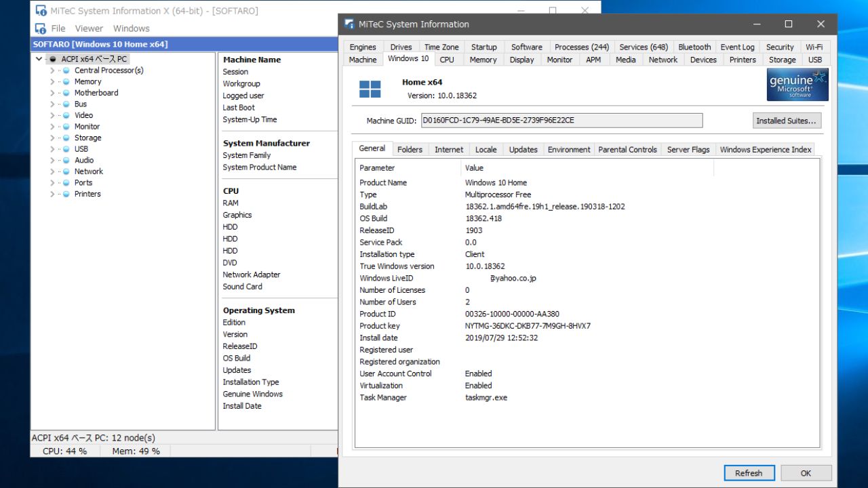Collapse the ACPI x64 PC root node

point(39,59)
